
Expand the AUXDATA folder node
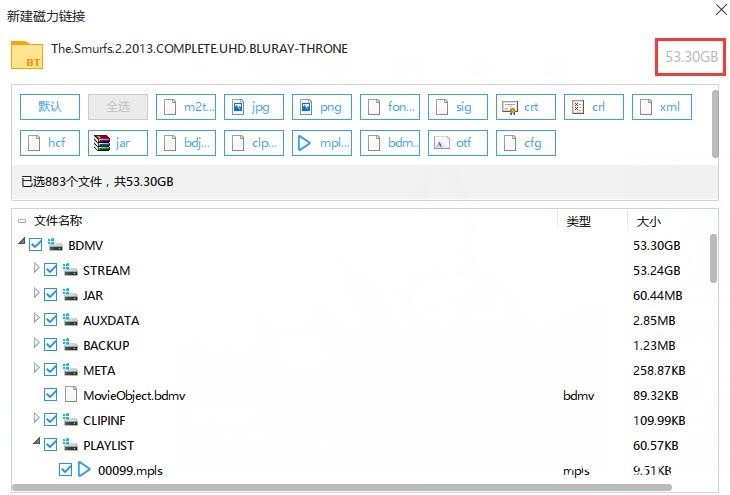36,318
